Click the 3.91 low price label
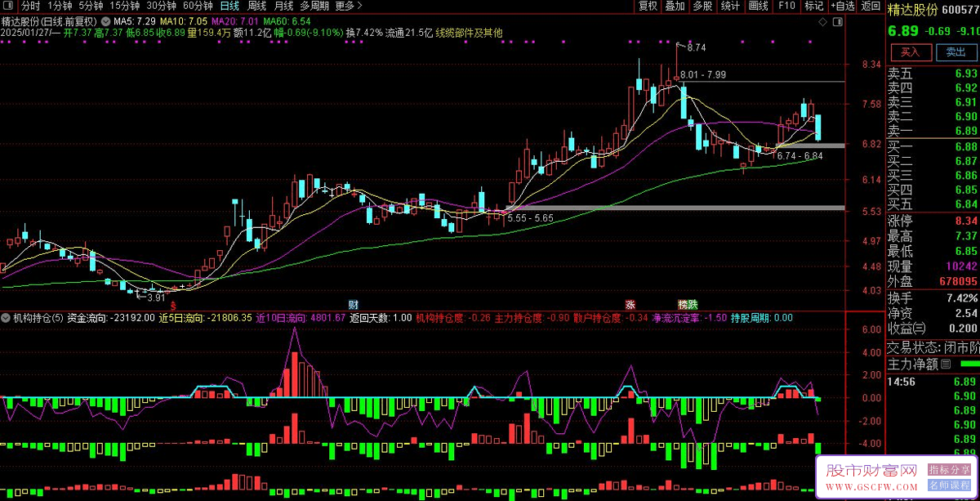Screen dimensions: 980x501 click(x=155, y=298)
